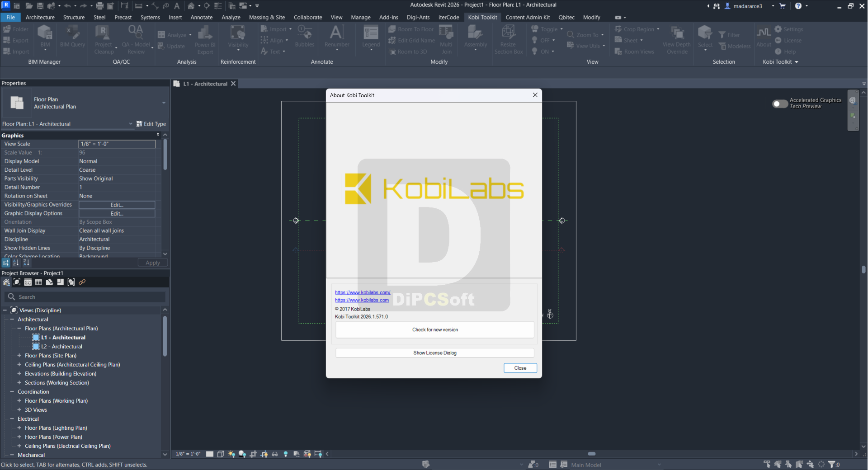Click the Edit Grid Name tool
Viewport: 868px width, 470px height.
(x=411, y=40)
